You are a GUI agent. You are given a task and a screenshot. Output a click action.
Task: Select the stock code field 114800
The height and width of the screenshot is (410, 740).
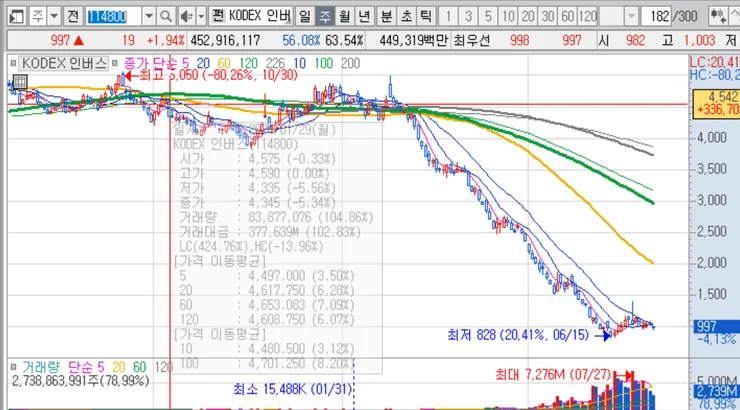coord(113,17)
